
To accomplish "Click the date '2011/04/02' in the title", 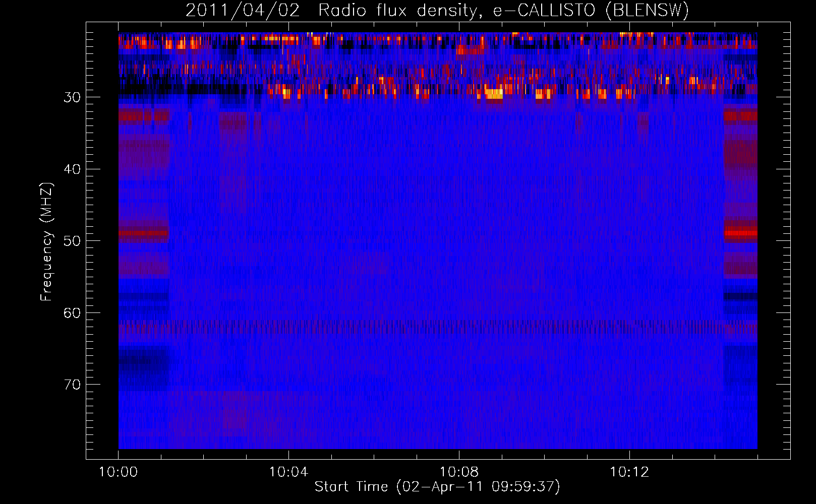I will [243, 10].
